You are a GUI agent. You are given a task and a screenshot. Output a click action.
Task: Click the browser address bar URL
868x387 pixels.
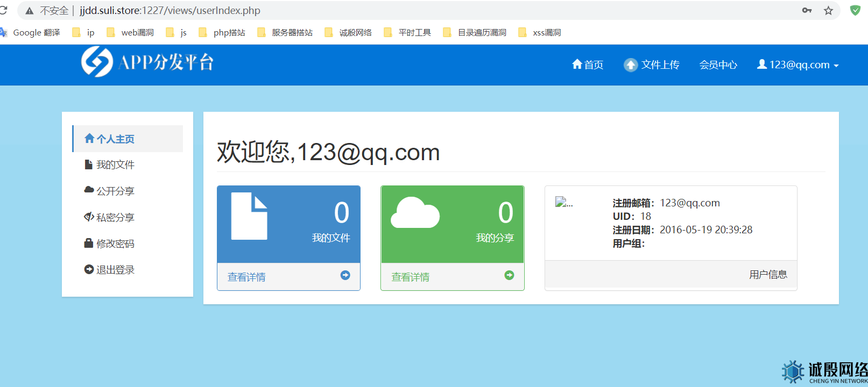click(170, 10)
